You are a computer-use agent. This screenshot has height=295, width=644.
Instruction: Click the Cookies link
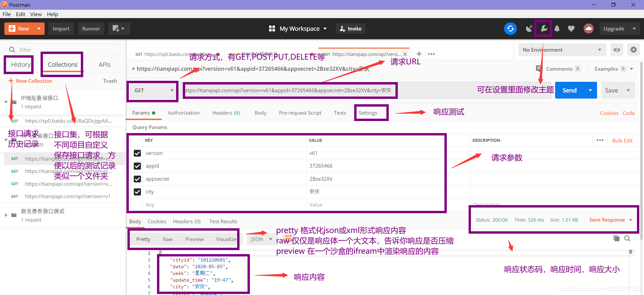click(609, 113)
